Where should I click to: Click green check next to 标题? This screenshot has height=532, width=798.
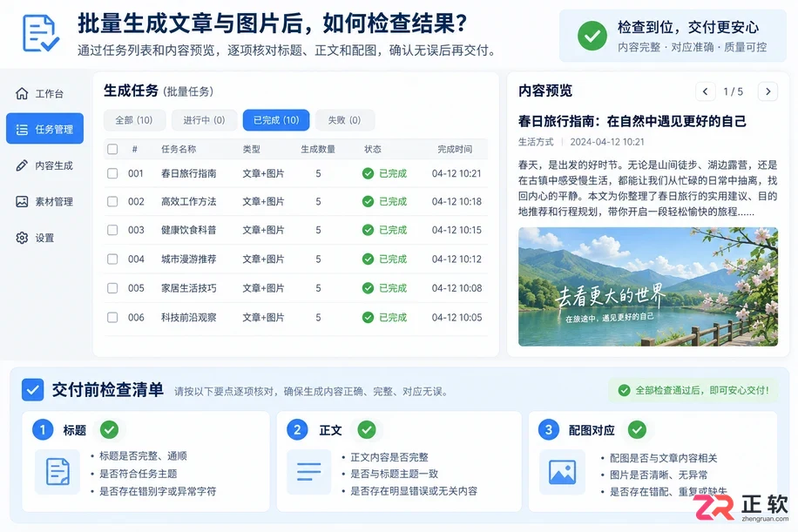[x=109, y=430]
